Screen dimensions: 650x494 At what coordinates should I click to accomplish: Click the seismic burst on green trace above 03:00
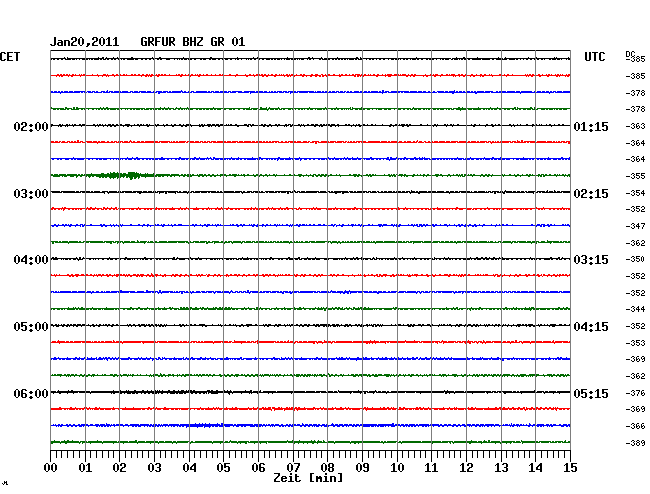pyautogui.click(x=121, y=175)
